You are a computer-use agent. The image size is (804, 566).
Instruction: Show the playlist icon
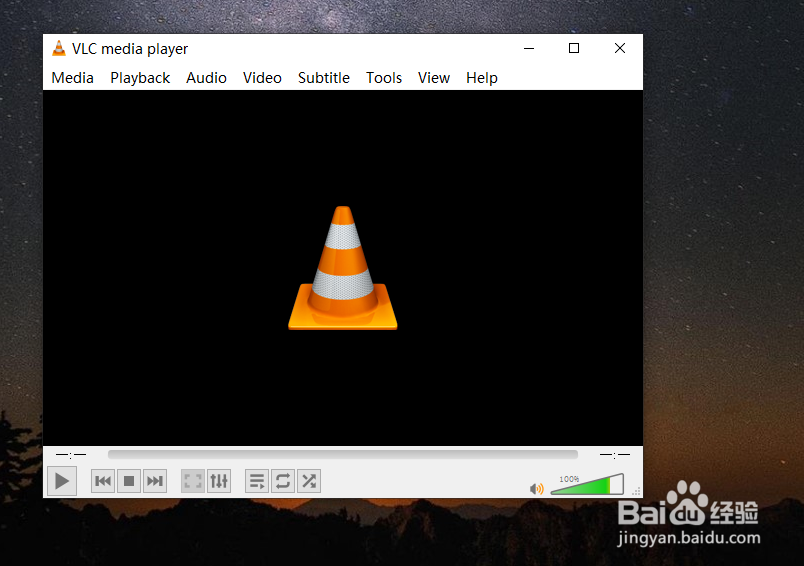coord(257,481)
